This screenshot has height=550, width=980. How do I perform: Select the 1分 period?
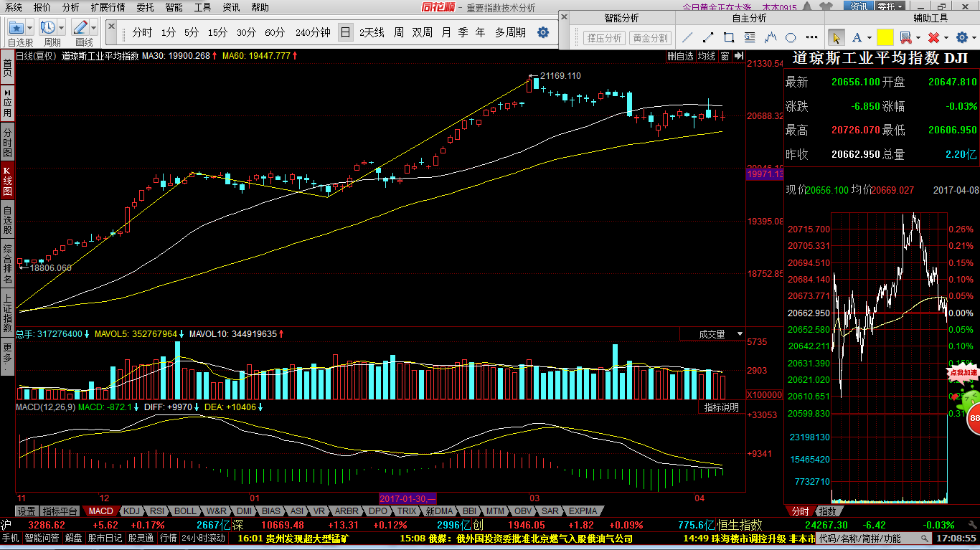pos(169,32)
